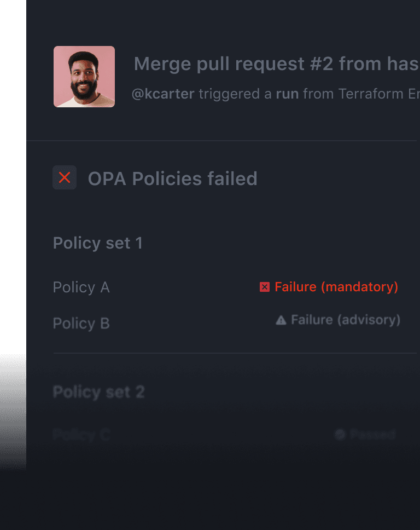Click the "Passed" status text

[372, 435]
